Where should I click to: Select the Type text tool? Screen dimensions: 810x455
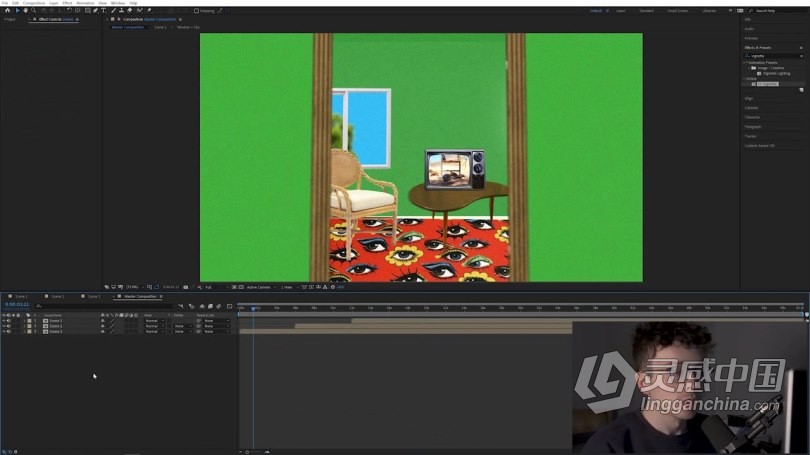pyautogui.click(x=103, y=10)
